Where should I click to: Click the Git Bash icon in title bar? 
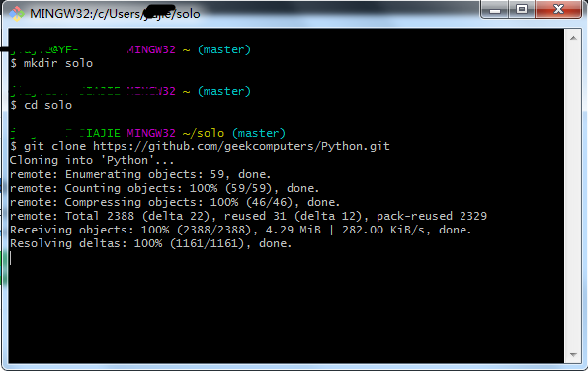coord(17,14)
